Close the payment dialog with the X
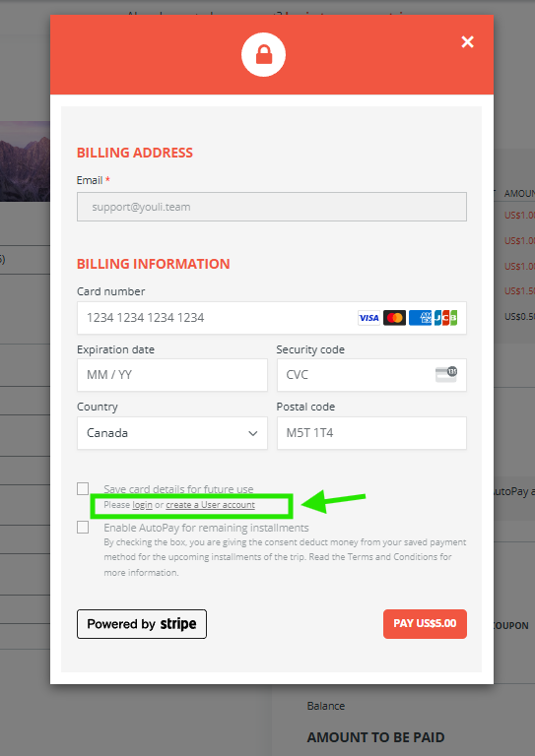 coord(467,42)
